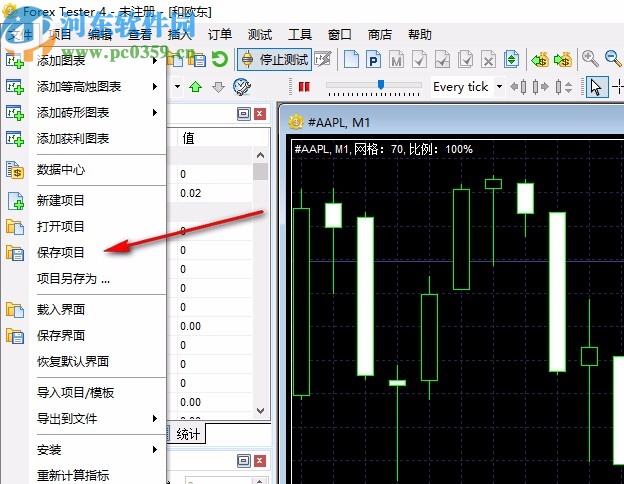Viewport: 624px width, 484px height.
Task: Pause testing with the red pause button
Action: [304, 86]
